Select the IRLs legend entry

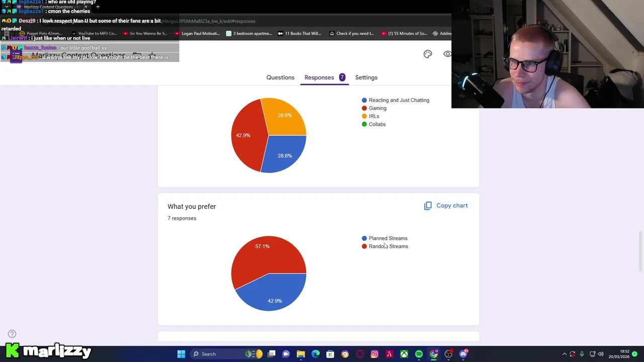click(x=371, y=116)
